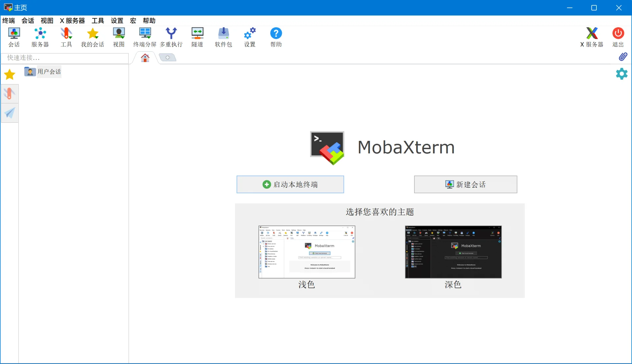Click the 多重执行 MultiExec icon
632x364 pixels.
click(x=171, y=37)
